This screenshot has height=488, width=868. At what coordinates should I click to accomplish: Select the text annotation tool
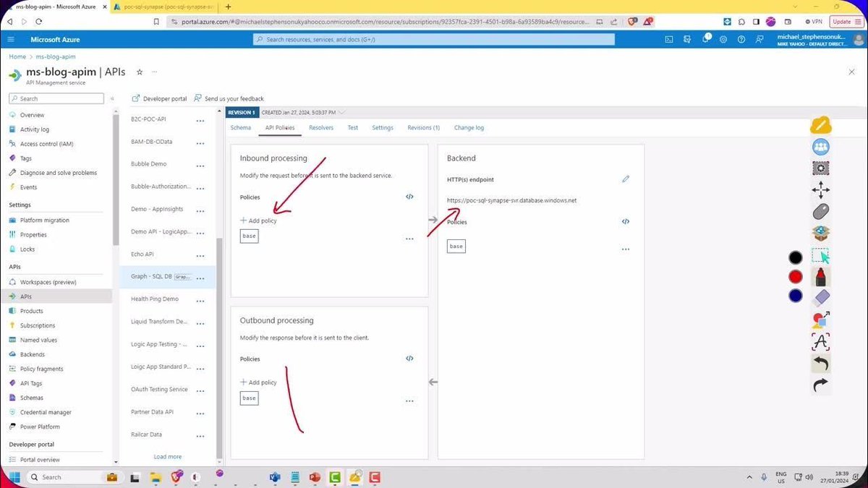coord(820,341)
